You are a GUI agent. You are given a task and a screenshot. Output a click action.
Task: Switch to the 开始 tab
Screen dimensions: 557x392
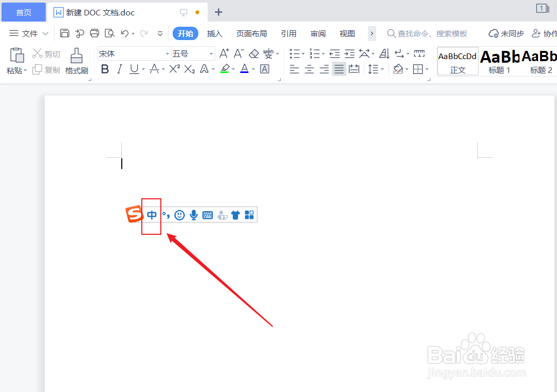[x=185, y=33]
